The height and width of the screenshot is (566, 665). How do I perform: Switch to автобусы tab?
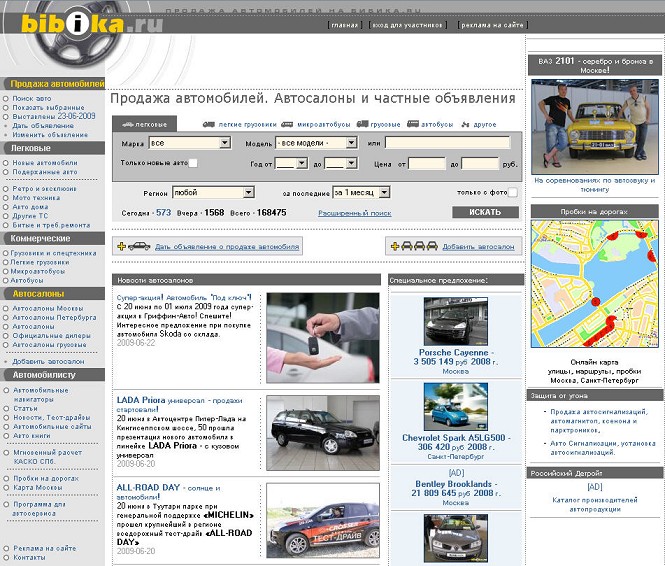pos(437,125)
